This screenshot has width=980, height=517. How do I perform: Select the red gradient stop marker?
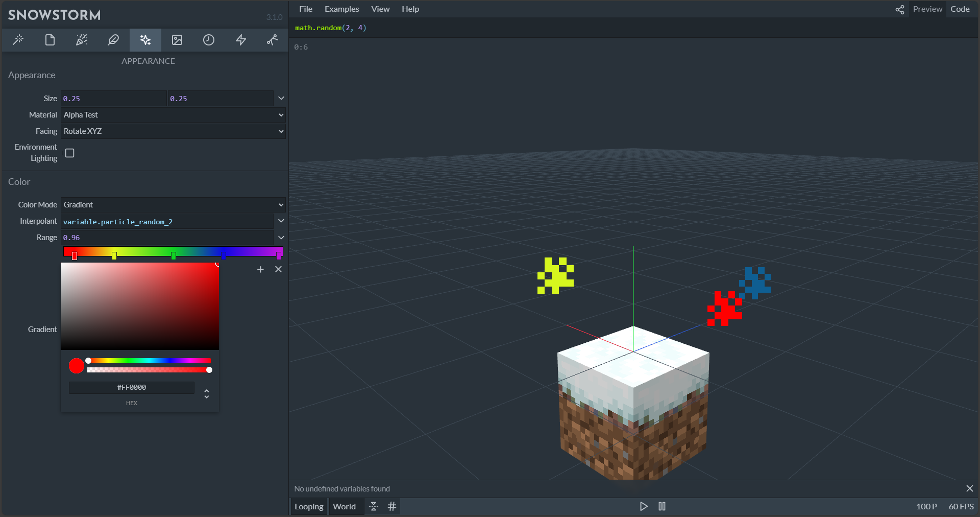75,255
